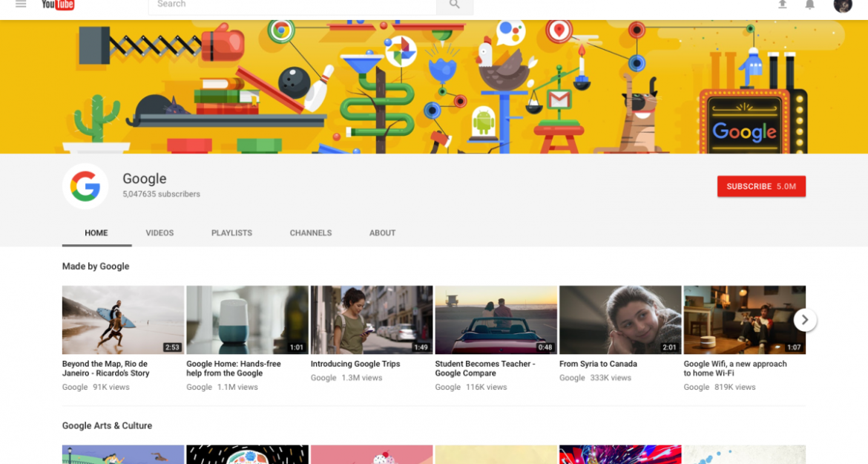Click the channel name 'Google' heading
868x464 pixels.
(145, 178)
